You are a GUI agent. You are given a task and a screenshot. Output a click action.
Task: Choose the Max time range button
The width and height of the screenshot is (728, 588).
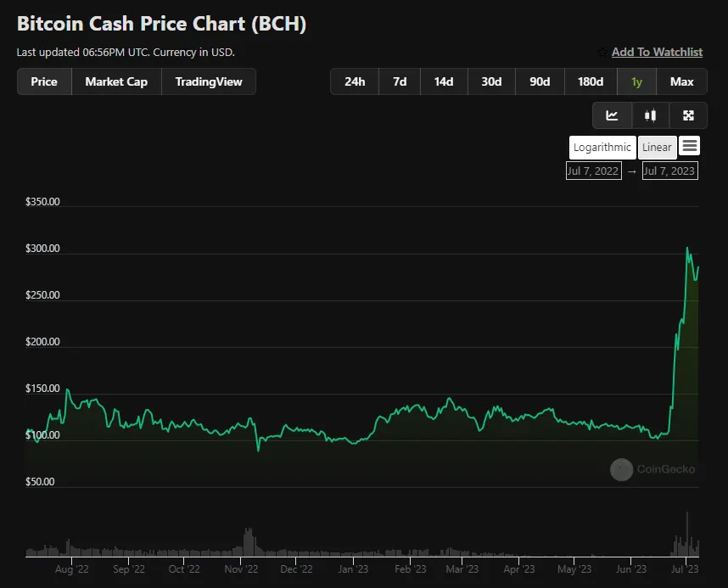pos(681,81)
